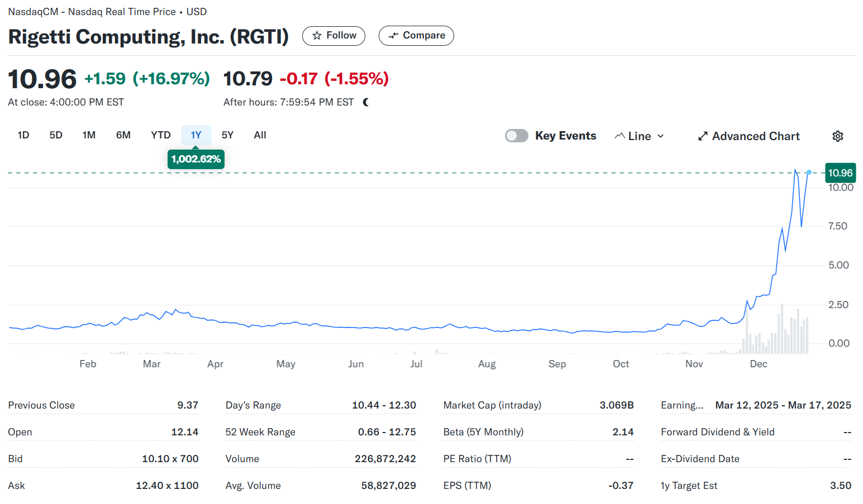Click the after hours price 10.79
The height and width of the screenshot is (504, 863).
[248, 79]
